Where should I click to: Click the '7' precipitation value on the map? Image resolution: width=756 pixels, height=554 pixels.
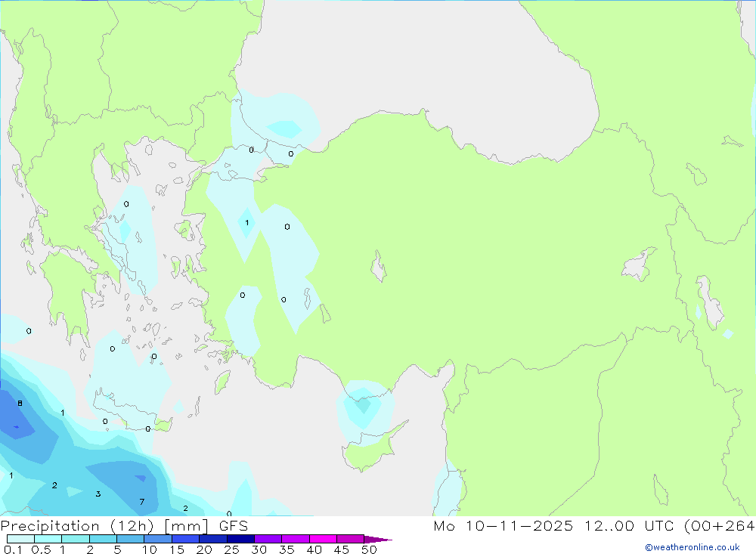(x=142, y=502)
